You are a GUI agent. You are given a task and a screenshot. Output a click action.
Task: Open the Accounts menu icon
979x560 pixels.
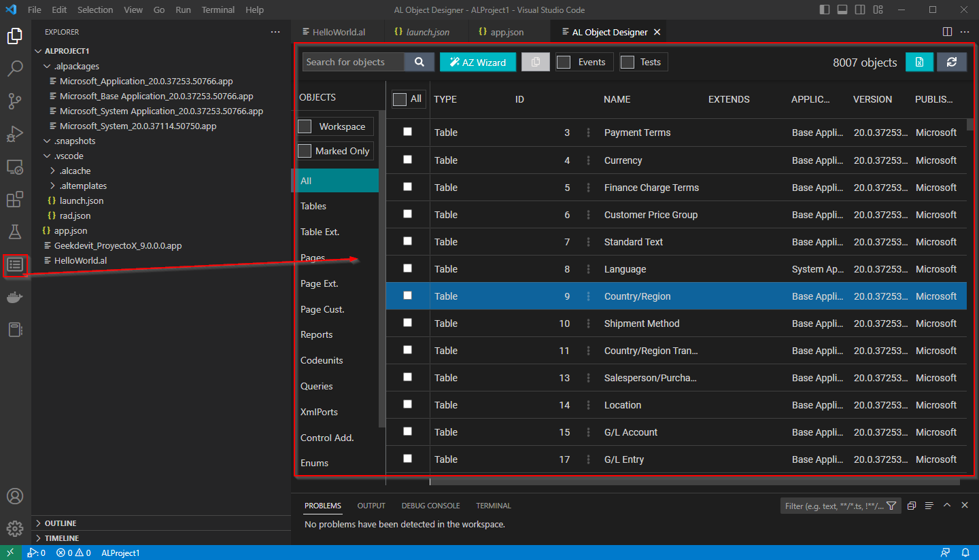tap(15, 496)
